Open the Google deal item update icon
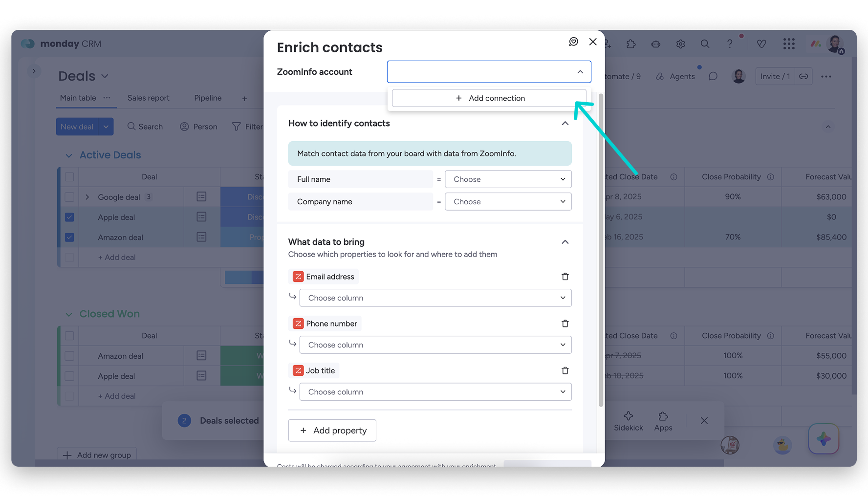This screenshot has width=868, height=496. [201, 196]
